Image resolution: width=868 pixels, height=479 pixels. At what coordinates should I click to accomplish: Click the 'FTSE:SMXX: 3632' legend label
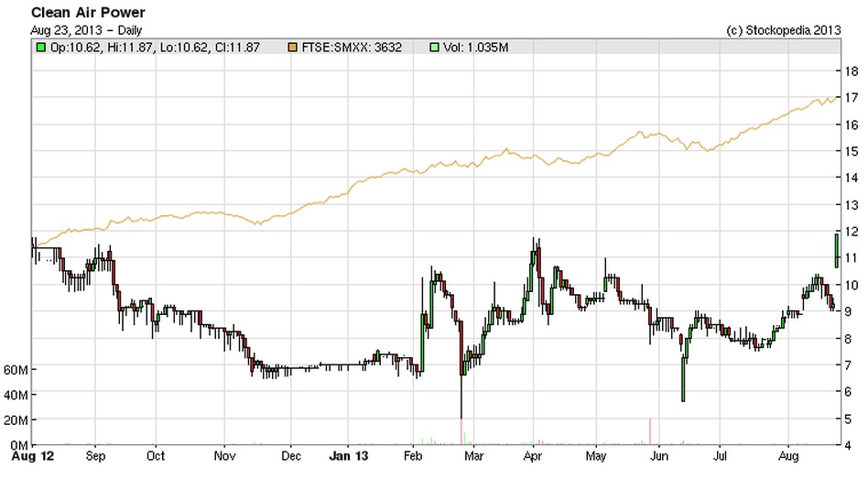coord(352,48)
